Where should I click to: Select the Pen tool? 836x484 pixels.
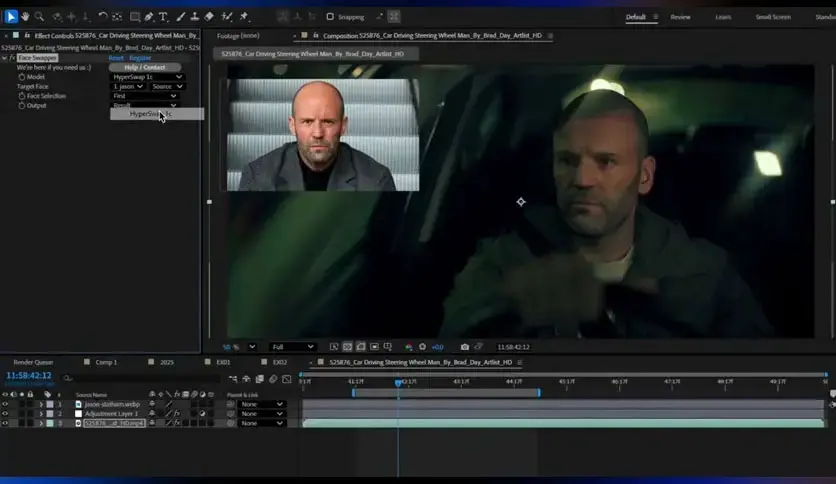(x=149, y=17)
